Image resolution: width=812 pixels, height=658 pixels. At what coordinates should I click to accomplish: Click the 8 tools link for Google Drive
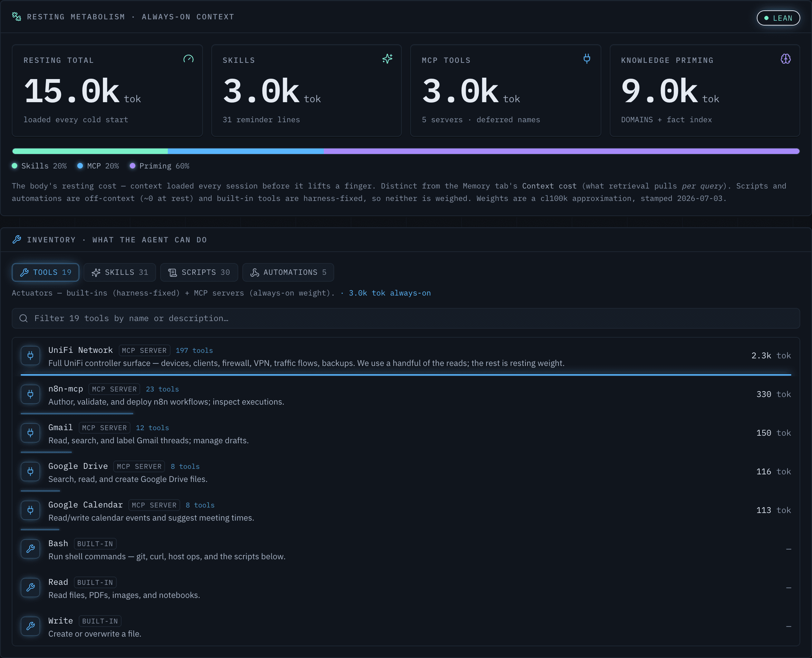[185, 467]
